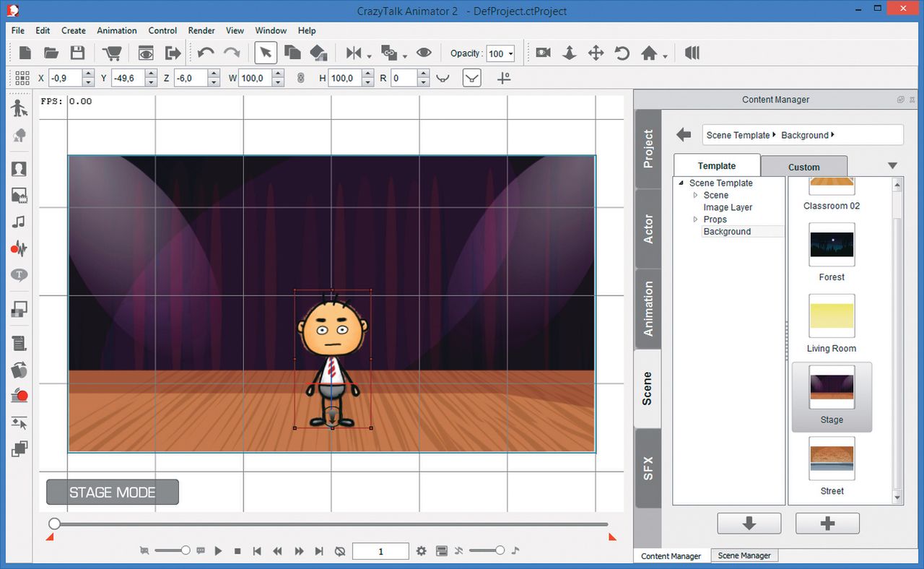Screen dimensions: 924x569
Task: Open the link tool dropdown arrow
Action: 405,56
